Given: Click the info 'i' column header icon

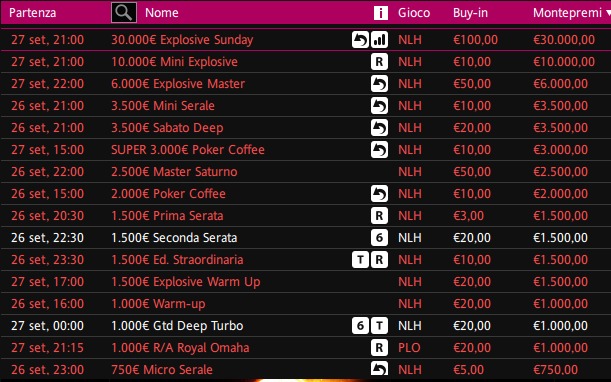Looking at the screenshot, I should [381, 12].
